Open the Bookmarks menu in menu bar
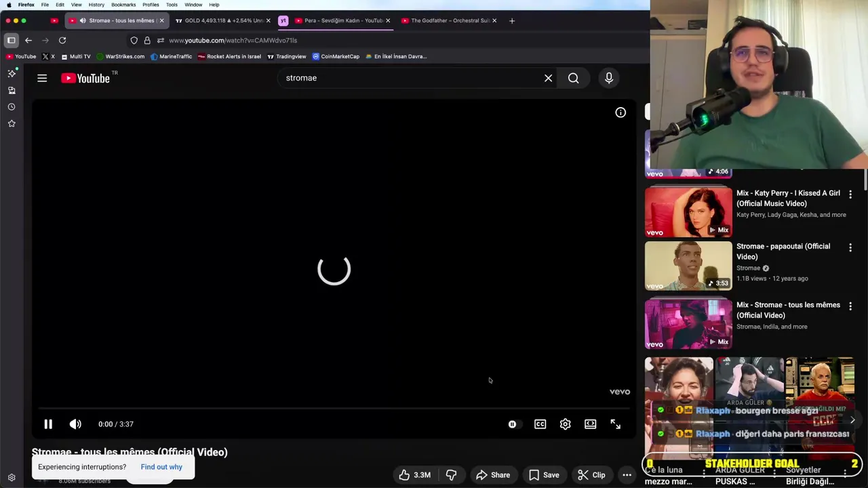The image size is (868, 488). [123, 5]
